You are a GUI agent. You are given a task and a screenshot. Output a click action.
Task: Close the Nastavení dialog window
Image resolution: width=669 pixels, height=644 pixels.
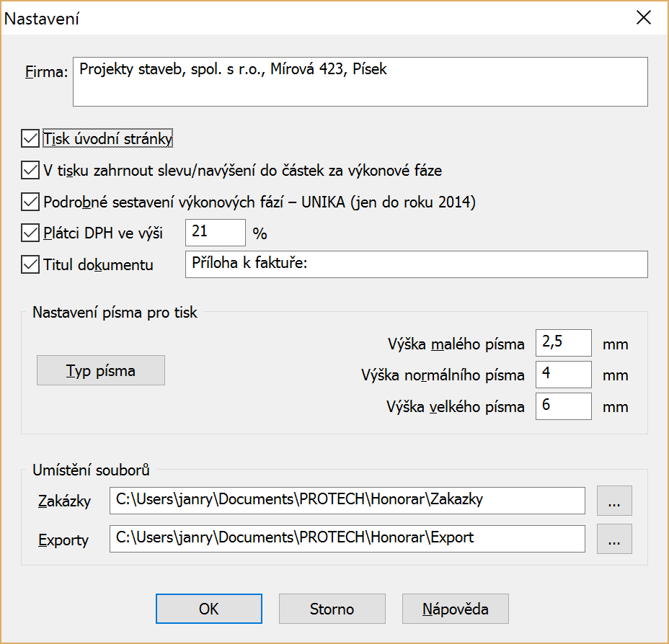click(643, 19)
